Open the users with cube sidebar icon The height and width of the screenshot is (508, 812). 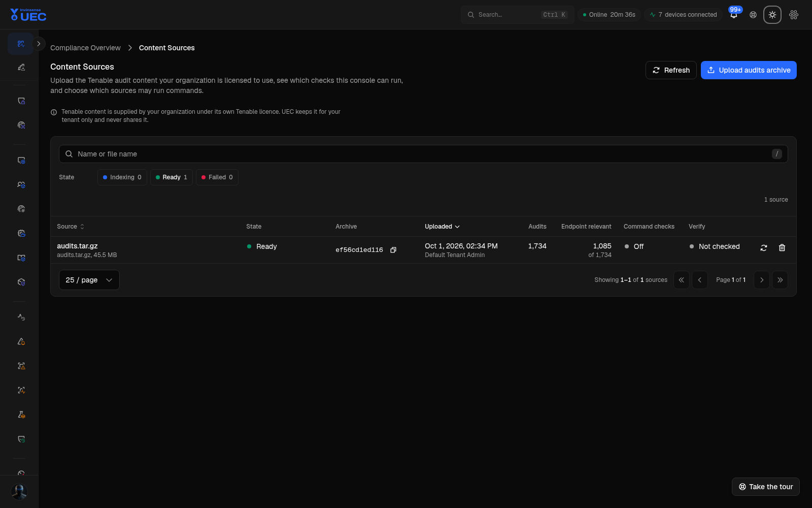click(x=21, y=185)
